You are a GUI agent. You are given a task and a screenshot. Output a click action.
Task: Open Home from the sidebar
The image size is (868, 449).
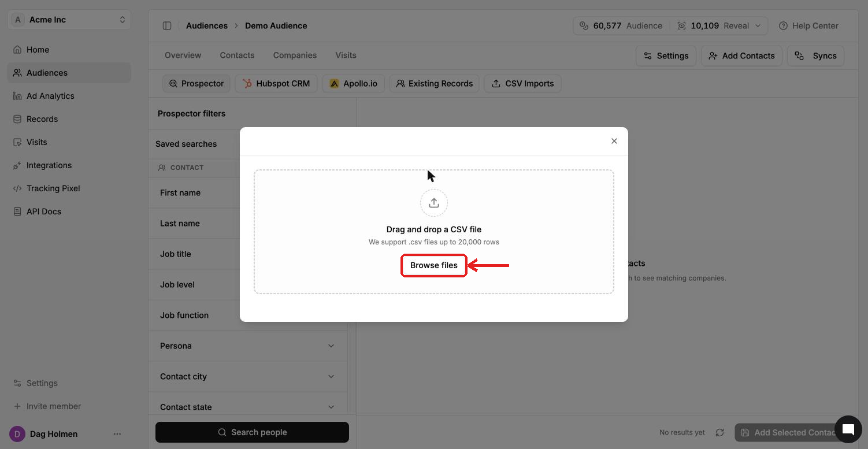coord(69,50)
